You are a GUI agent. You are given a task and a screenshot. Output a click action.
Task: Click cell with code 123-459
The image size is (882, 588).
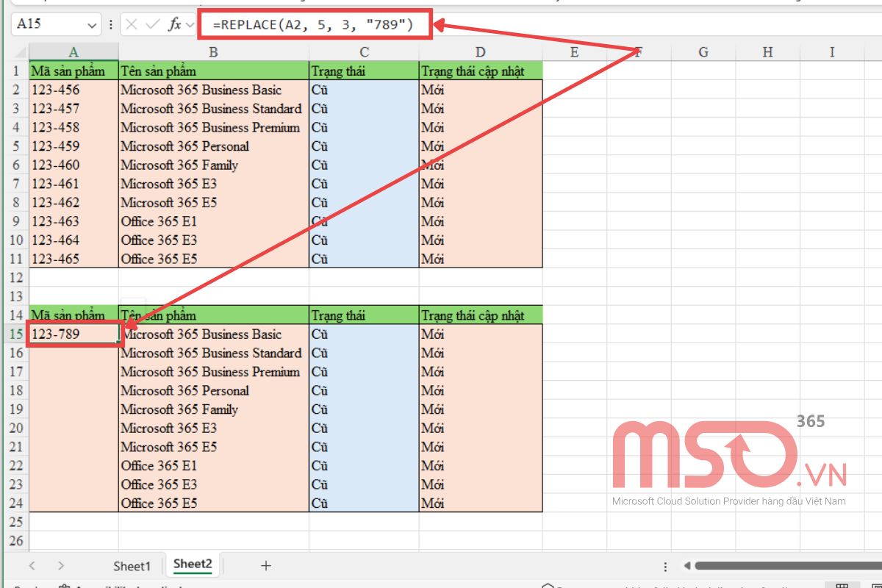[73, 146]
